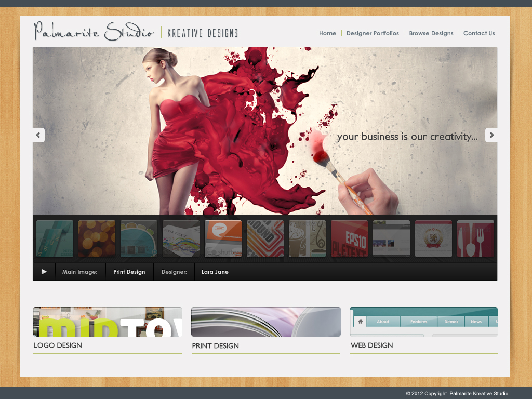The width and height of the screenshot is (532, 399).
Task: Open the Web Design category image
Action: 423,322
